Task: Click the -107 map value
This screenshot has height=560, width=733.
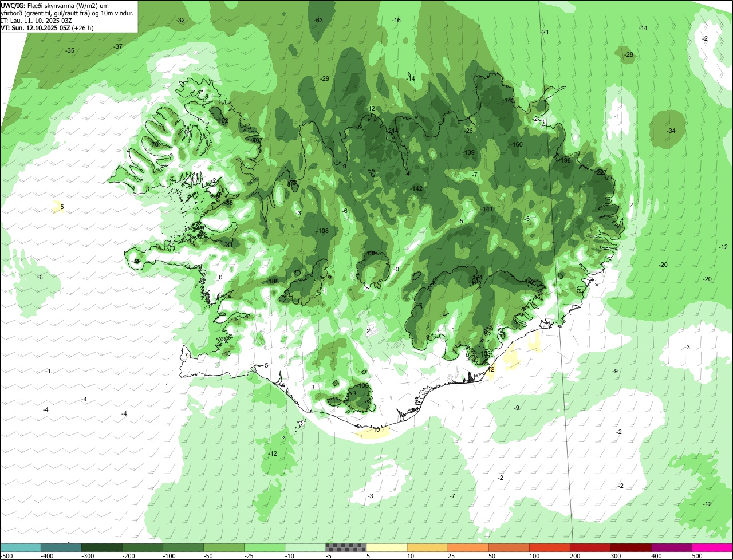Action: pyautogui.click(x=256, y=140)
